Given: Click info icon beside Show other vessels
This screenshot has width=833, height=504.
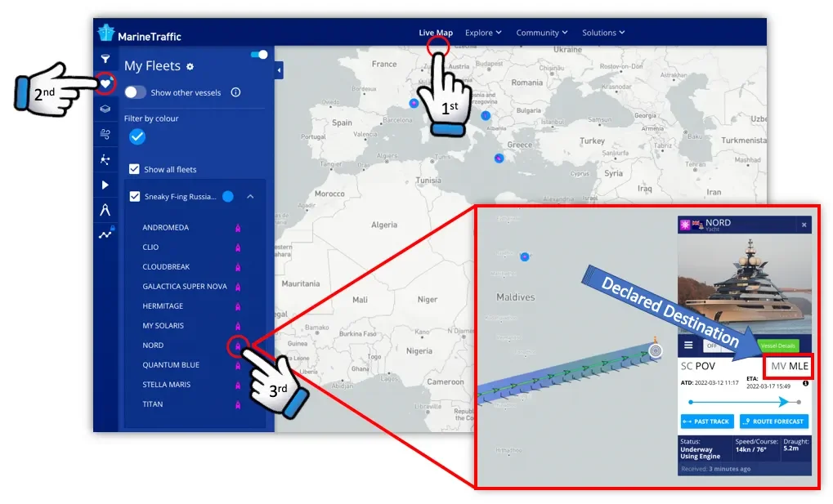Looking at the screenshot, I should pyautogui.click(x=236, y=92).
